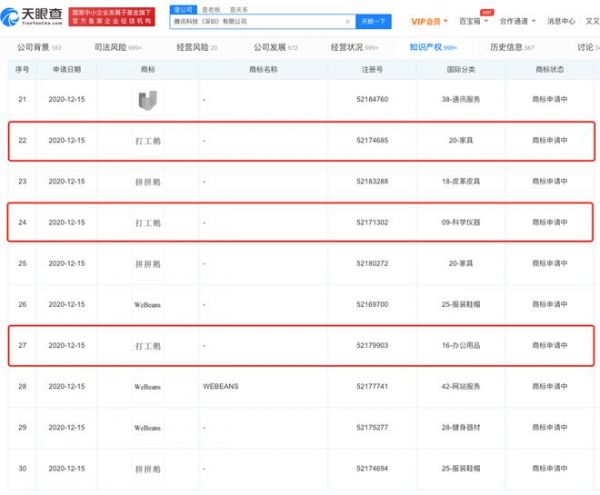
Task: Clear the search box with the X icon
Action: click(x=348, y=21)
